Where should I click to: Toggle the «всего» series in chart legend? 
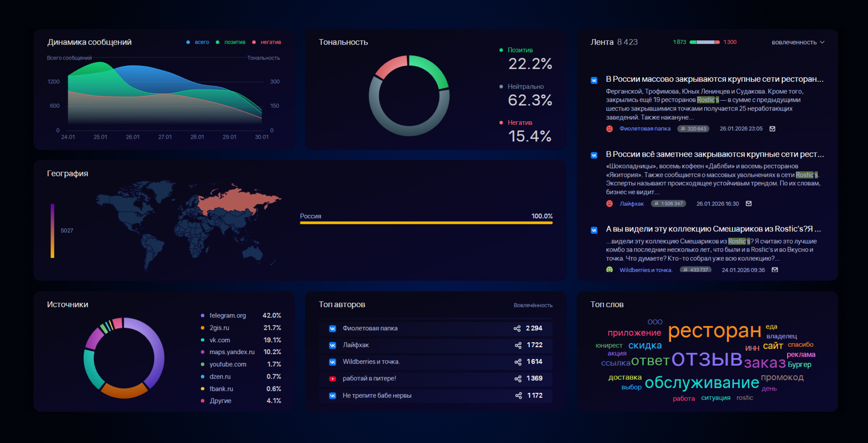(198, 42)
